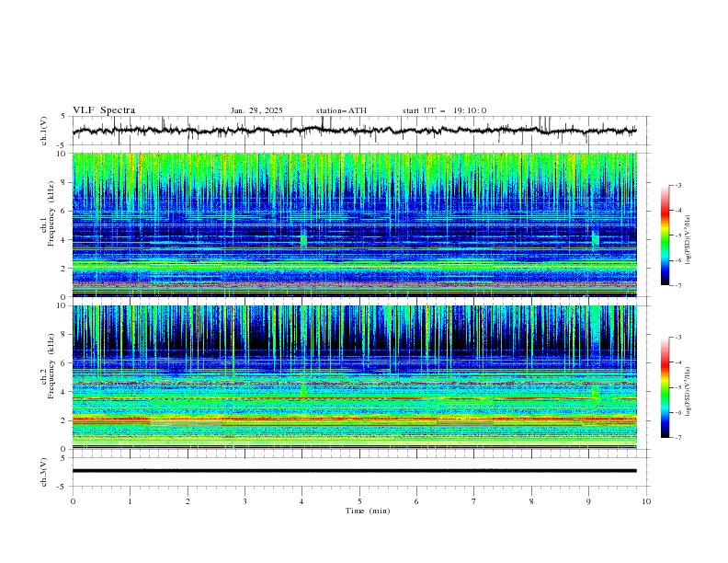Viewport: 728px width, 563px height.
Task: Click the ch.2 'Frequency (kHz)' axis label
Action: pyautogui.click(x=51, y=366)
